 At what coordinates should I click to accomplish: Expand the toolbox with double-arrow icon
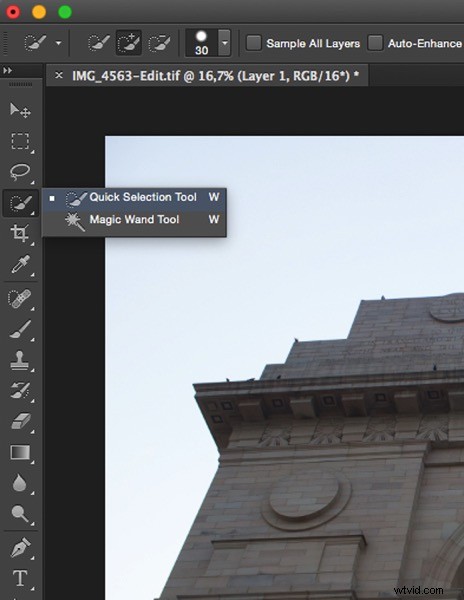[x=7, y=70]
